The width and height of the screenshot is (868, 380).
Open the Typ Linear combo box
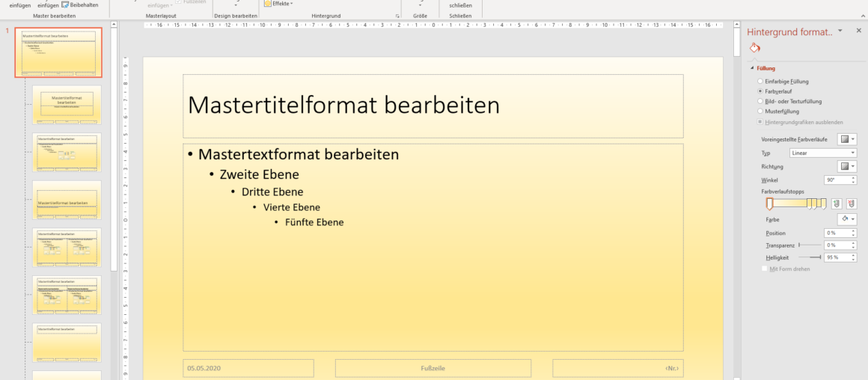click(822, 153)
